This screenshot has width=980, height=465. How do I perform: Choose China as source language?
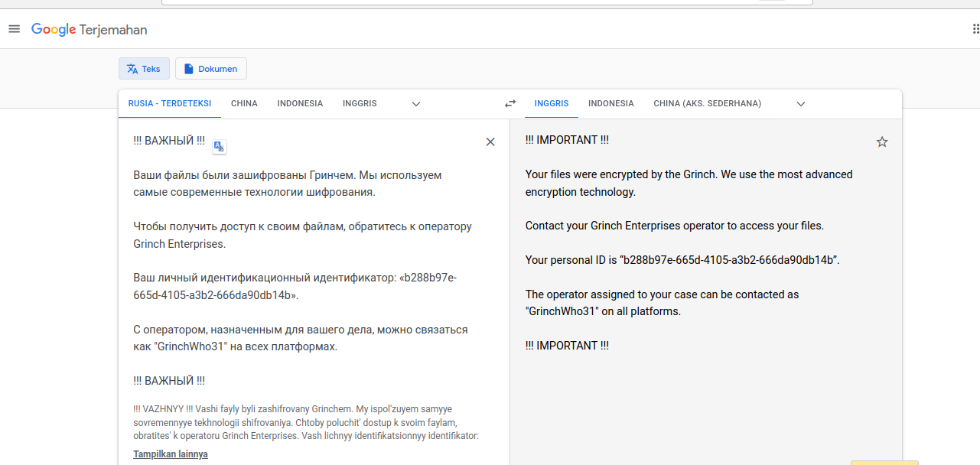pos(244,103)
